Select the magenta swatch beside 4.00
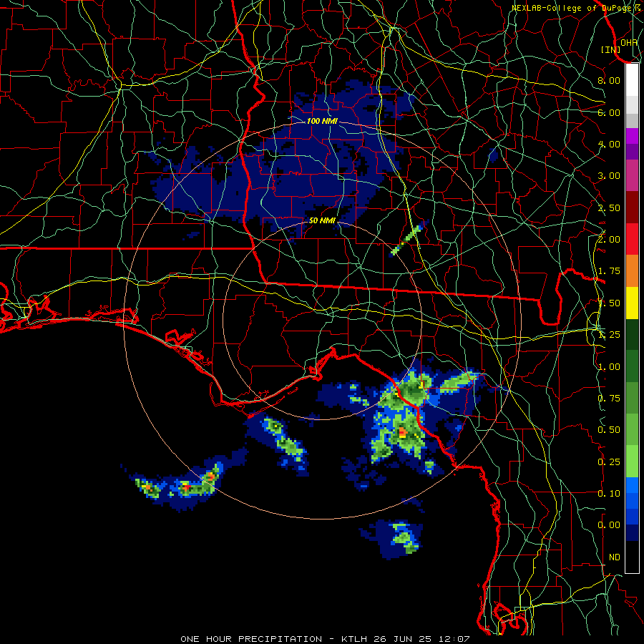 [632, 136]
